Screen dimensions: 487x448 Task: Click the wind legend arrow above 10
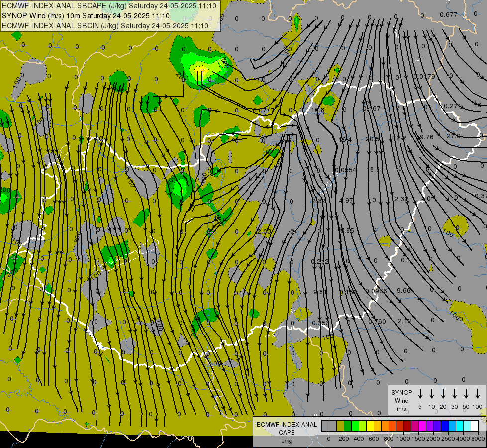point(432,394)
